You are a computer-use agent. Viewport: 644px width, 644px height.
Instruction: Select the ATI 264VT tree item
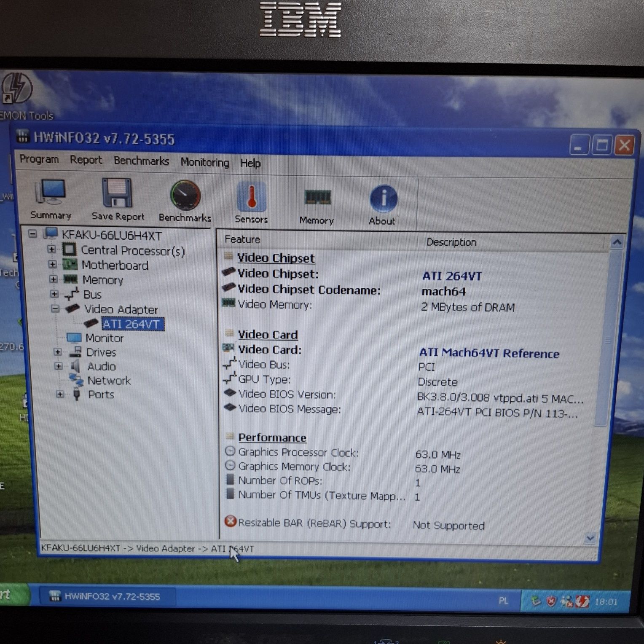coord(132,324)
